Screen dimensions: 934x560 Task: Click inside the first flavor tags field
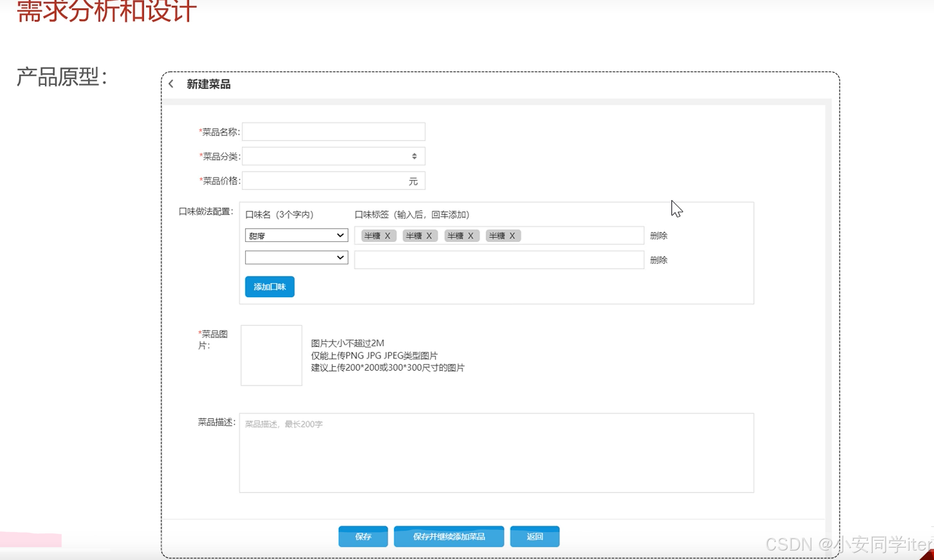tap(582, 236)
